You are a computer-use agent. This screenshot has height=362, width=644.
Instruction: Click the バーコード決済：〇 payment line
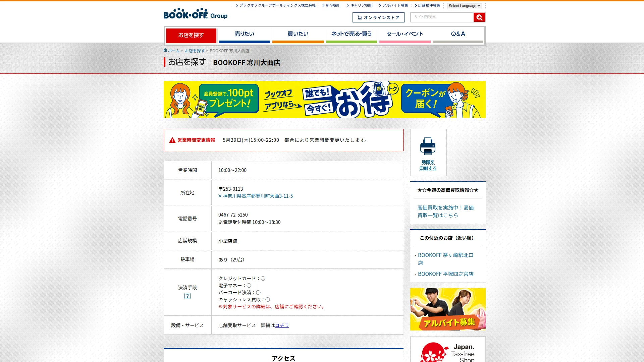pyautogui.click(x=239, y=293)
